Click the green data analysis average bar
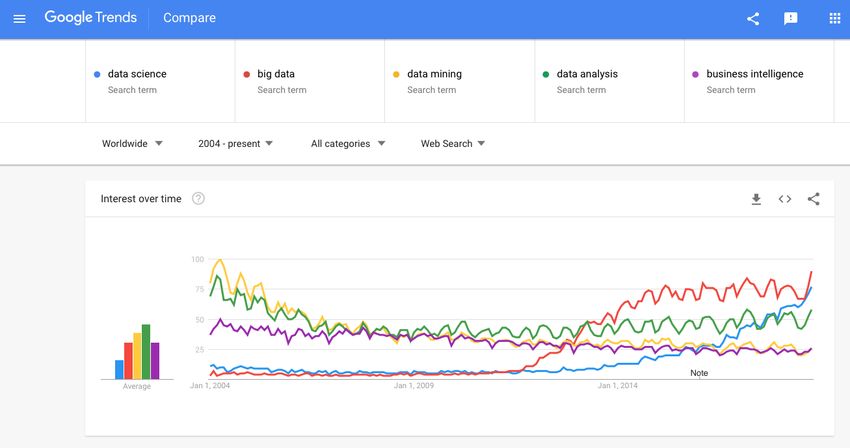 (146, 351)
